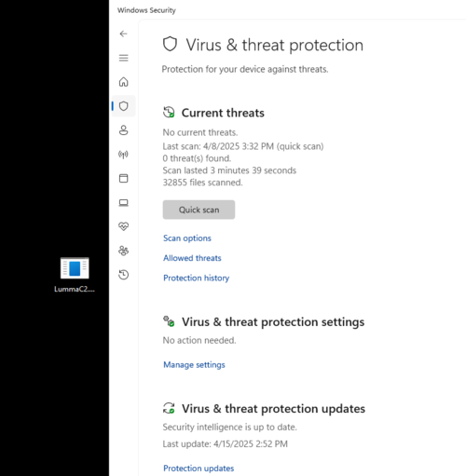Open the Home icon in sidebar
Image resolution: width=466 pixels, height=476 pixels.
(x=123, y=82)
